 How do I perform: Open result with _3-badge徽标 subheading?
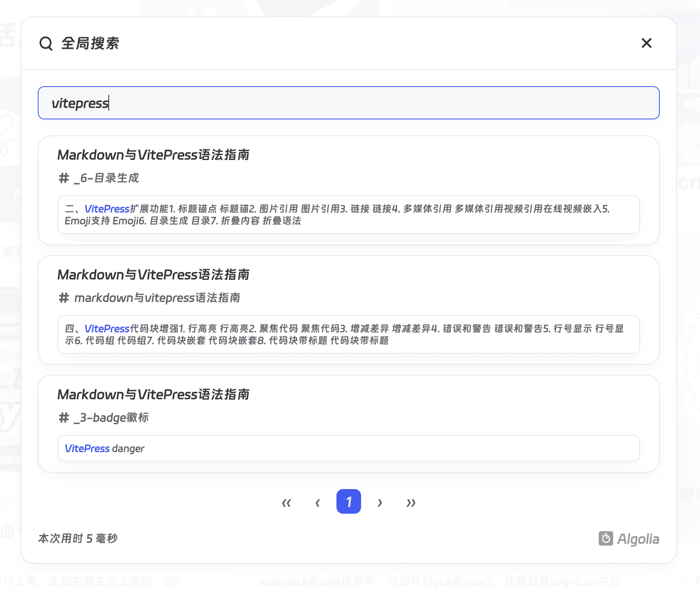click(349, 424)
